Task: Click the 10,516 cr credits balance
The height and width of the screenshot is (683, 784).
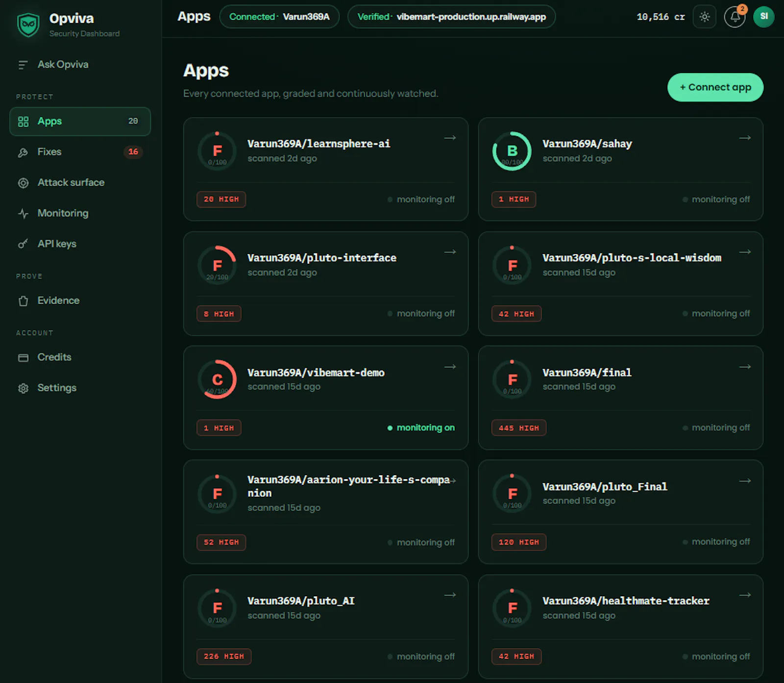Action: tap(661, 17)
